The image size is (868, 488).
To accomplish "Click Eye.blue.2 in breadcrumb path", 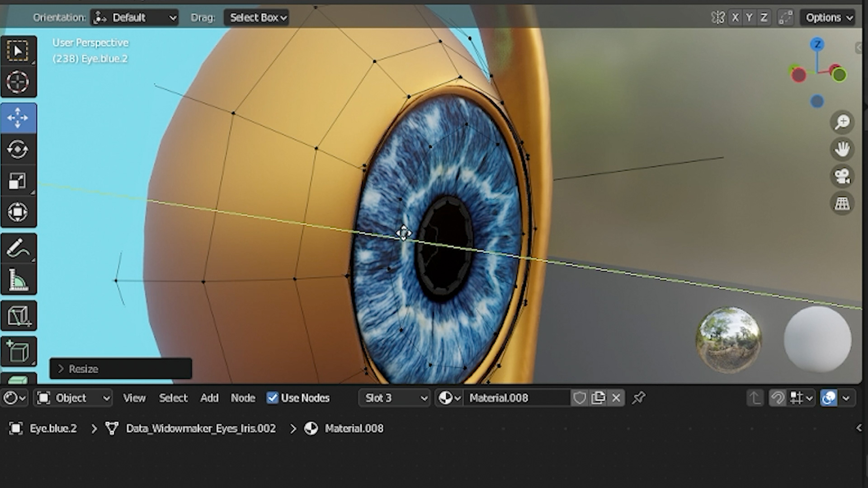I will coord(53,428).
